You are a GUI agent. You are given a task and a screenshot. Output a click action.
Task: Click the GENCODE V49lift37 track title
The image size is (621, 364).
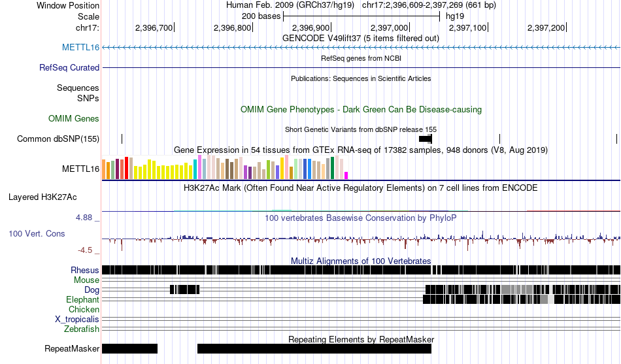[x=361, y=39]
